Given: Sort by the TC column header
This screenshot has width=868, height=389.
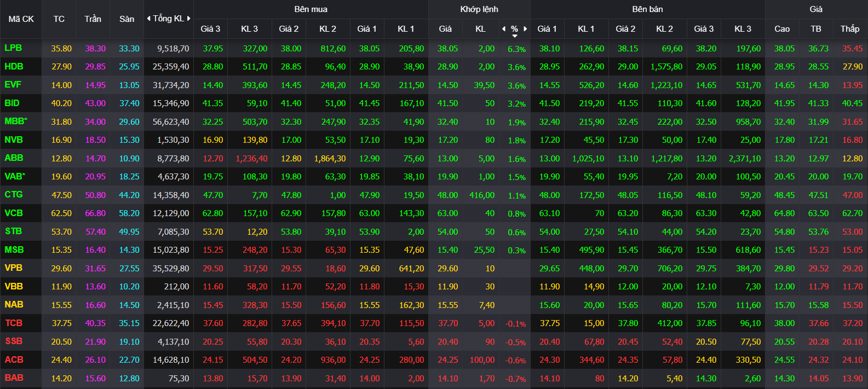Looking at the screenshot, I should tap(59, 19).
